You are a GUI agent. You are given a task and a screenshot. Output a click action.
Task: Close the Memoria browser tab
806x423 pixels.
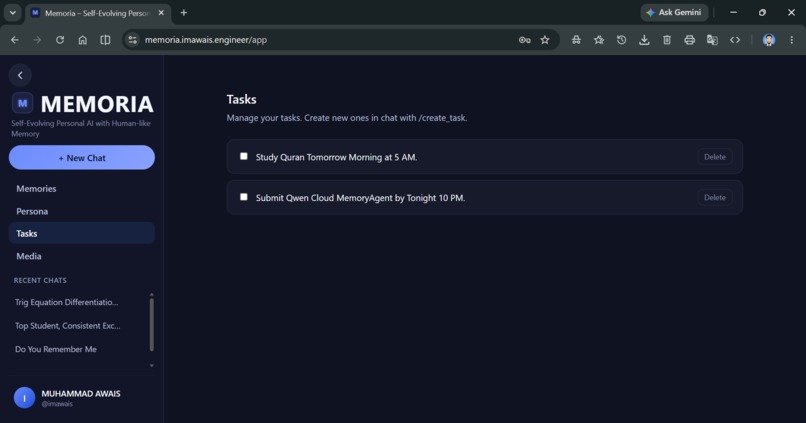coord(161,13)
